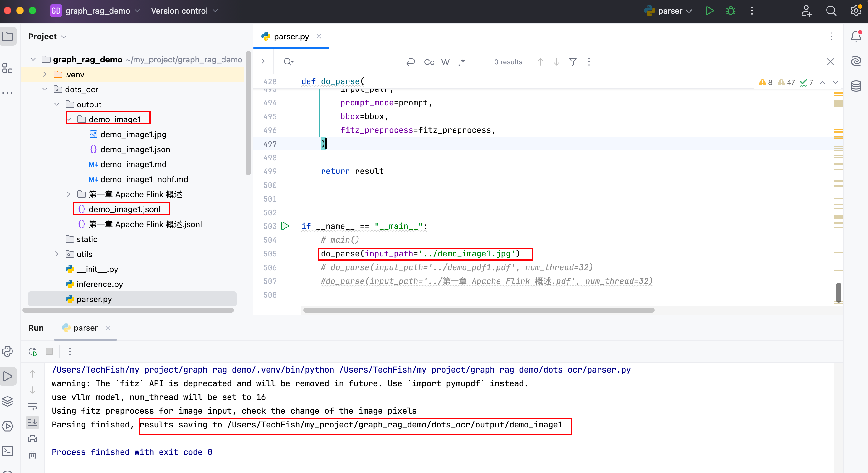
Task: Run the parser configuration
Action: click(709, 11)
